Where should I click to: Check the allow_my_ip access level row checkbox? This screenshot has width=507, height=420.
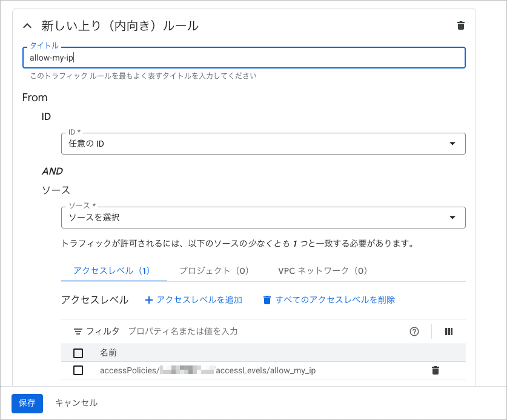click(78, 370)
